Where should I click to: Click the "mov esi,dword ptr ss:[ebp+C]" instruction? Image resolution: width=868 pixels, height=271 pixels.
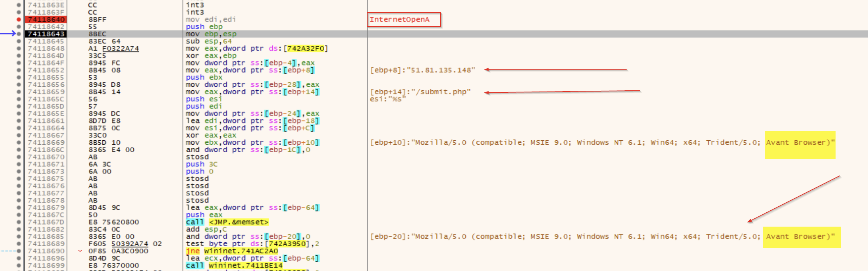tap(250, 128)
